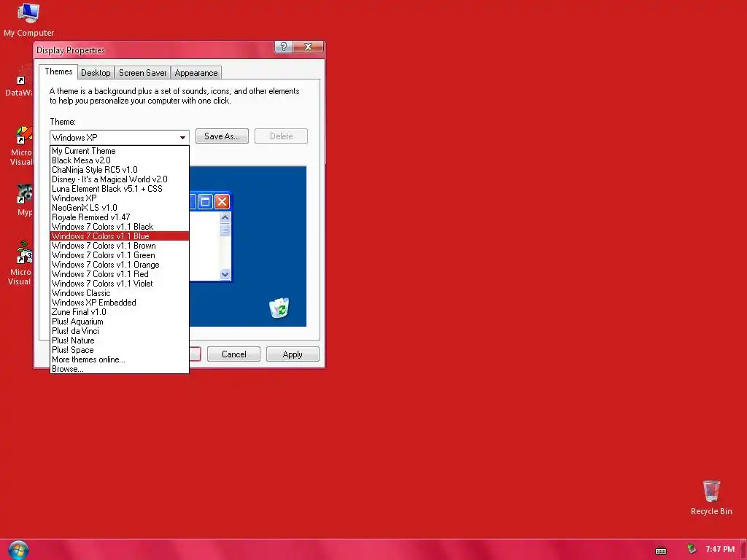Switch to the Themes tab
Screen dimensions: 747x560
click(x=58, y=71)
